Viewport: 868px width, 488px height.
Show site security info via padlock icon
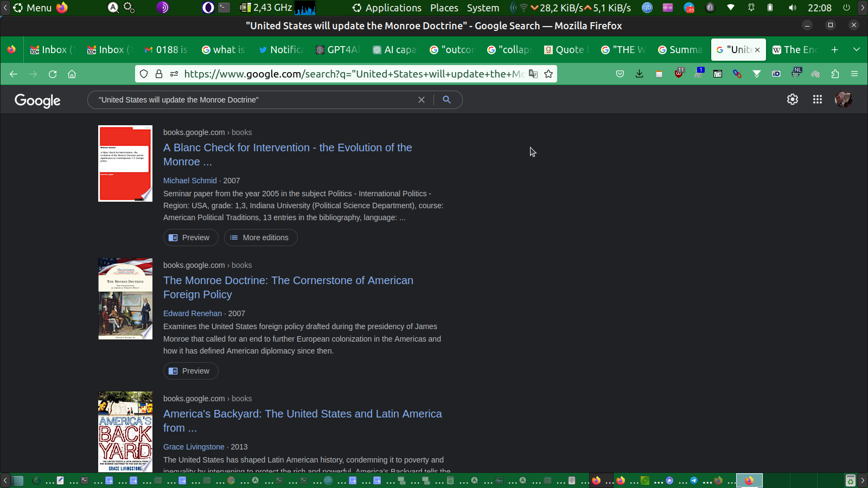tap(159, 74)
